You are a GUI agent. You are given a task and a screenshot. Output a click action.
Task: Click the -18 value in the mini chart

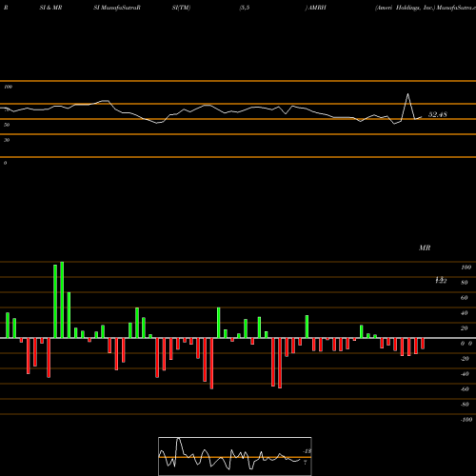coord(307,451)
